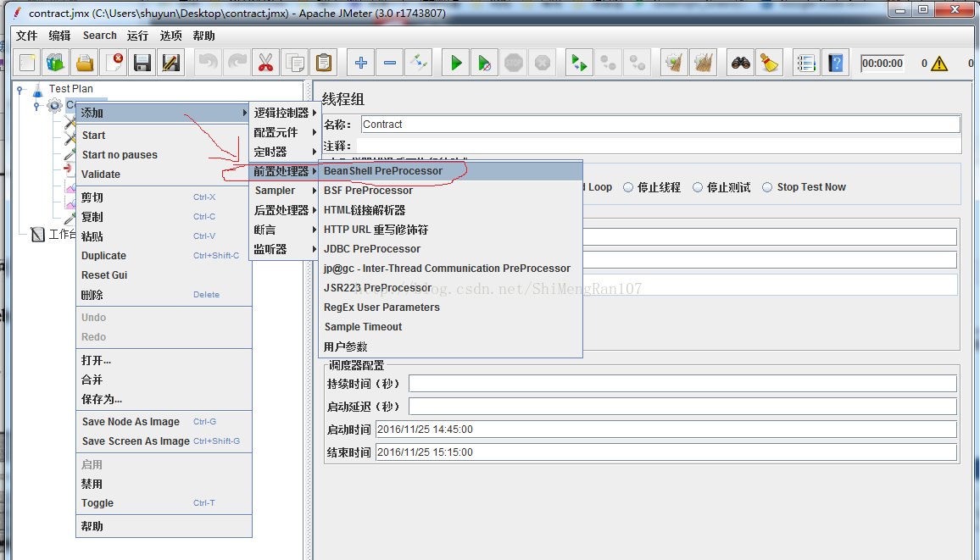Click Duplicate in the context menu
This screenshot has height=560, width=980.
click(x=163, y=255)
